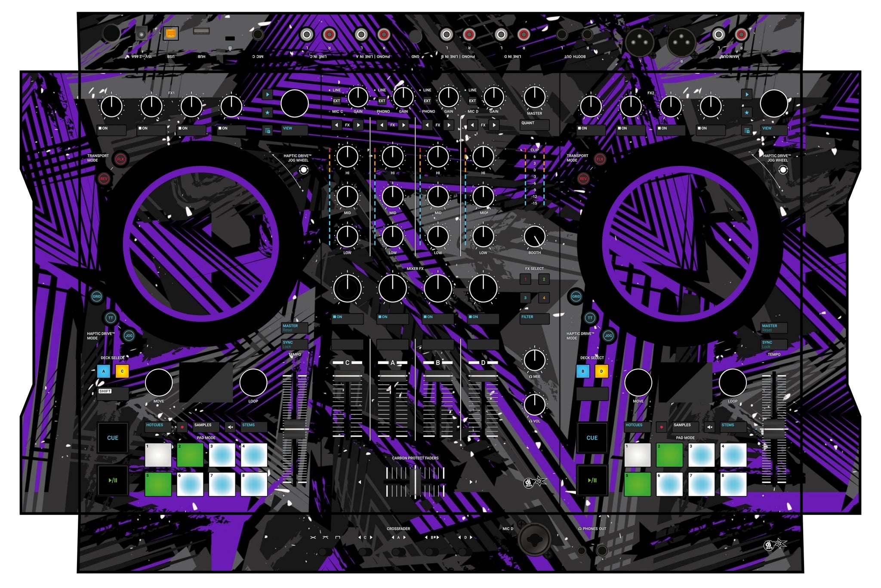Click the right deck GRID button
The width and height of the screenshot is (881, 588).
click(x=576, y=296)
